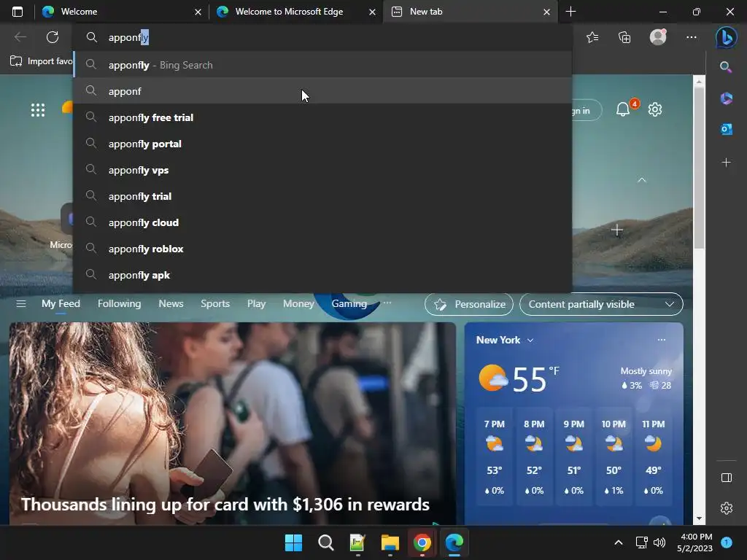This screenshot has height=560, width=747.
Task: Click the page vertical scrollbar thumb
Action: tap(699, 167)
